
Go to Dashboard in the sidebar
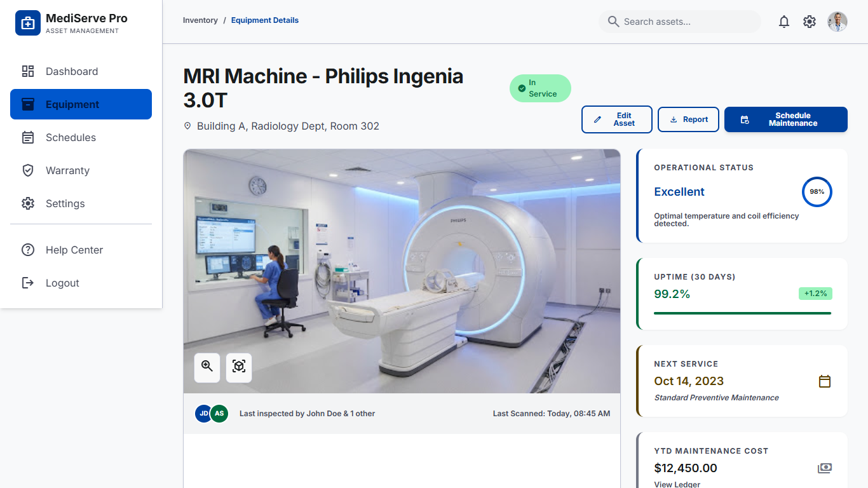(x=81, y=71)
